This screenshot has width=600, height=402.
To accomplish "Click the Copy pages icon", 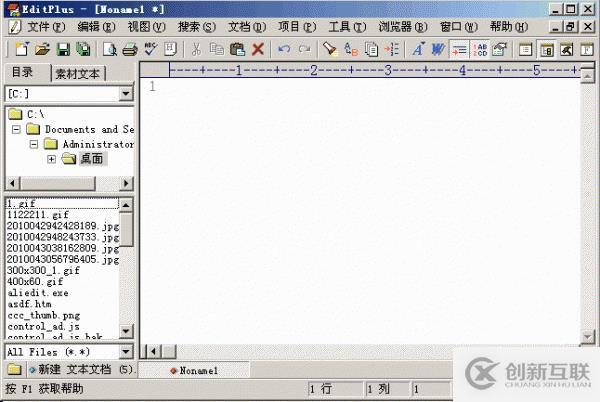I will (x=217, y=49).
